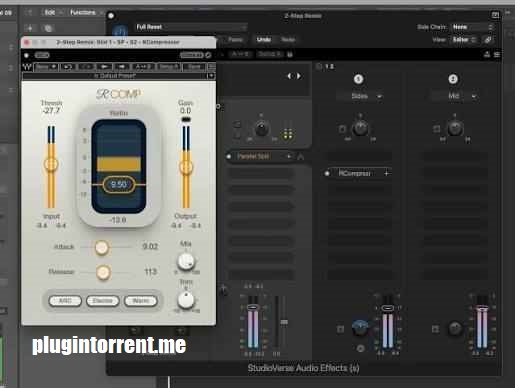
Task: Click the pan knob under Sides
Action: 360,128
